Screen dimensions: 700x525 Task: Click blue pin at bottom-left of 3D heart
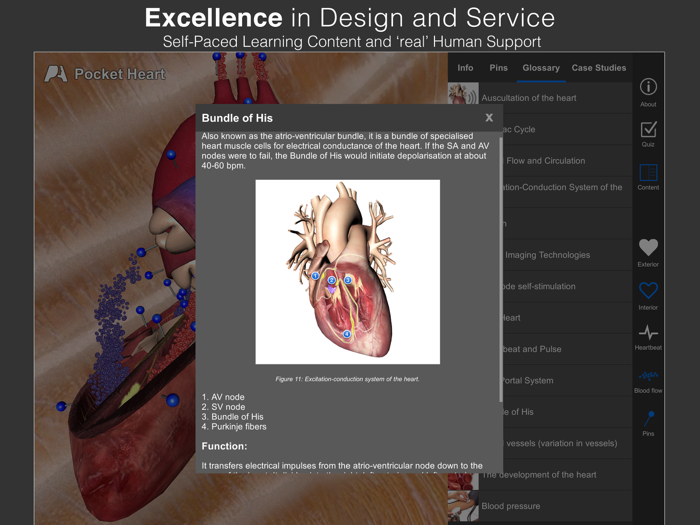coord(61,406)
